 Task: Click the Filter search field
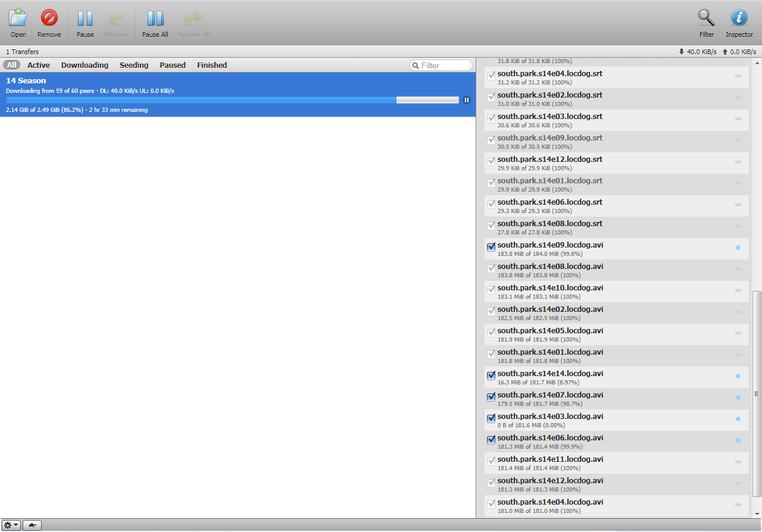pyautogui.click(x=445, y=65)
